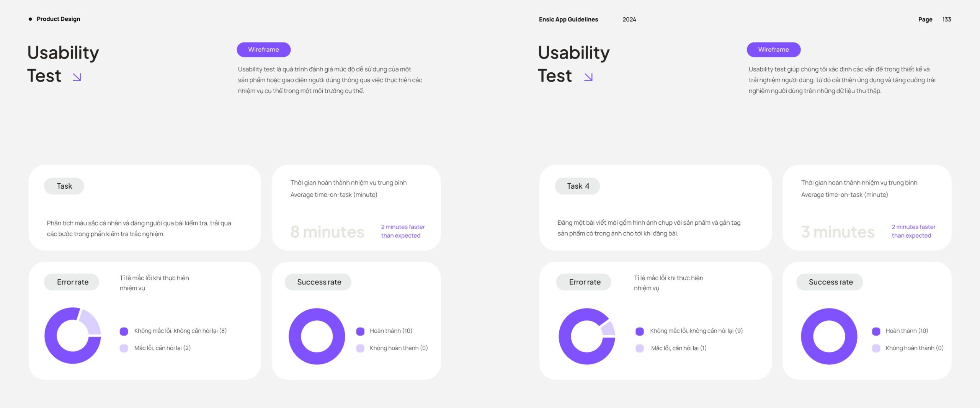Click the left page success rate donut chart
Image resolution: width=980 pixels, height=408 pixels.
tap(317, 336)
